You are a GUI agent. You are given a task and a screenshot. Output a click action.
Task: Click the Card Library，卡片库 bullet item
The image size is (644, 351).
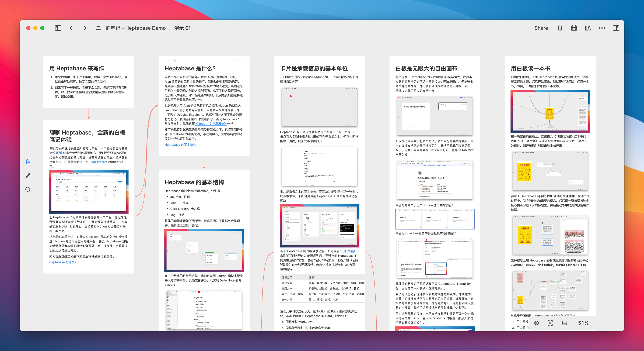coord(185,209)
